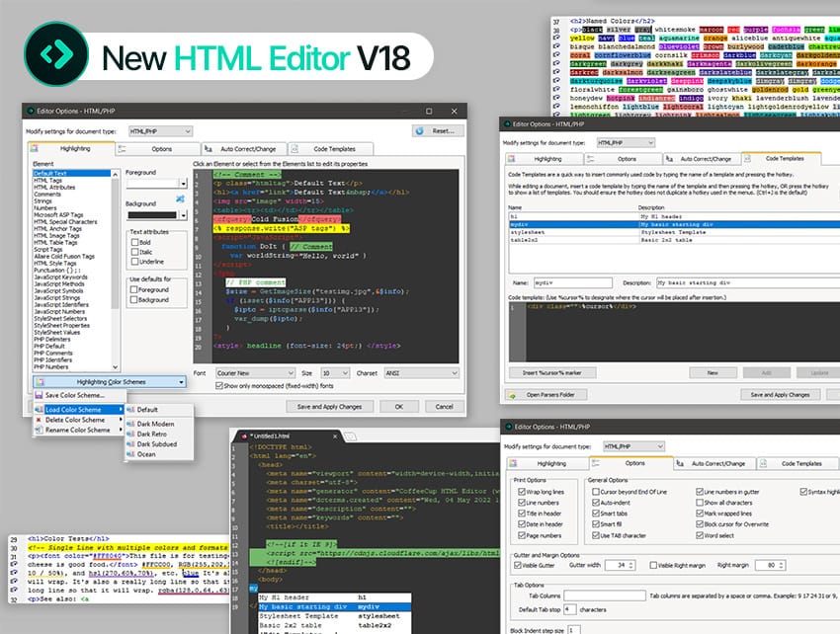Image resolution: width=840 pixels, height=634 pixels.
Task: Open the Charset dropdown showing ANSI
Action: tap(422, 373)
